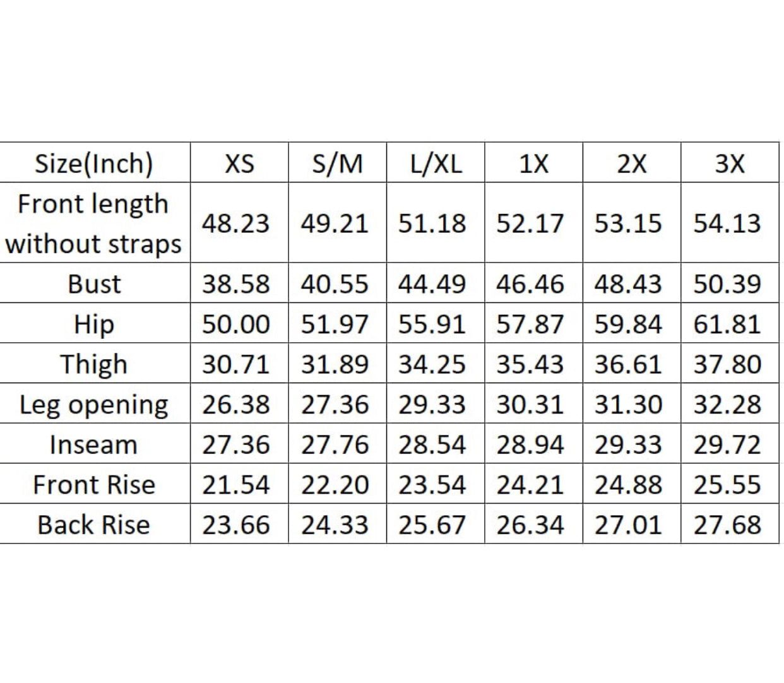Select the XS column header
784x683 pixels.
[239, 163]
